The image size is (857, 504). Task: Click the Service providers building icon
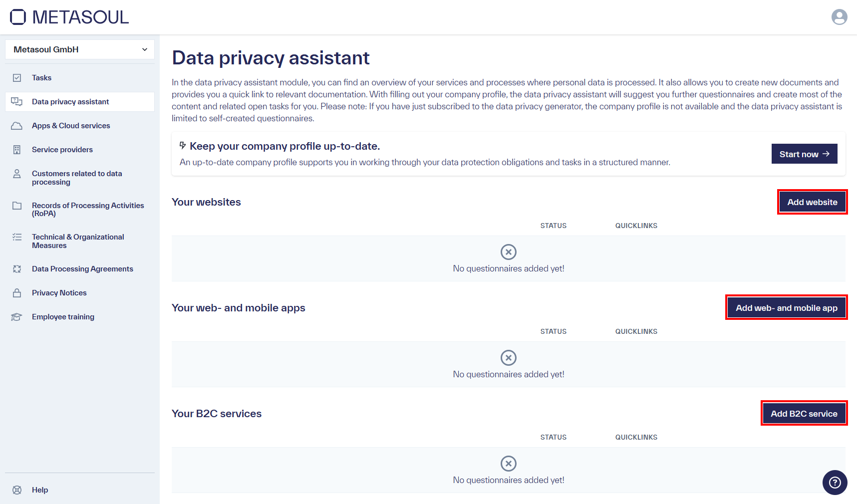click(17, 149)
